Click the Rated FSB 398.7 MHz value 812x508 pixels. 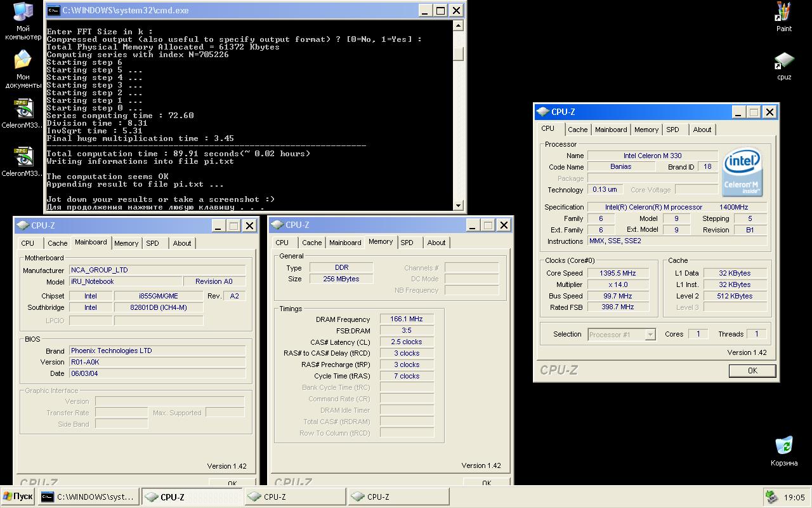point(618,307)
